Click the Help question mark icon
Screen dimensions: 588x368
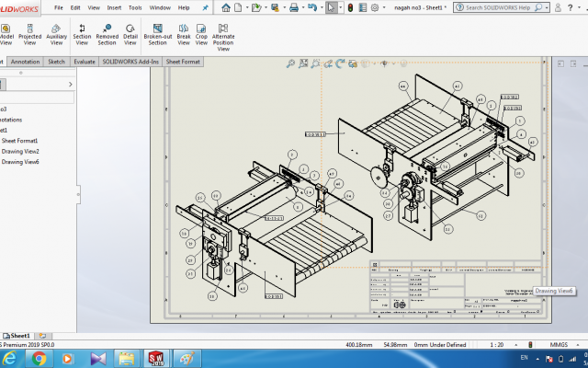tap(570, 7)
